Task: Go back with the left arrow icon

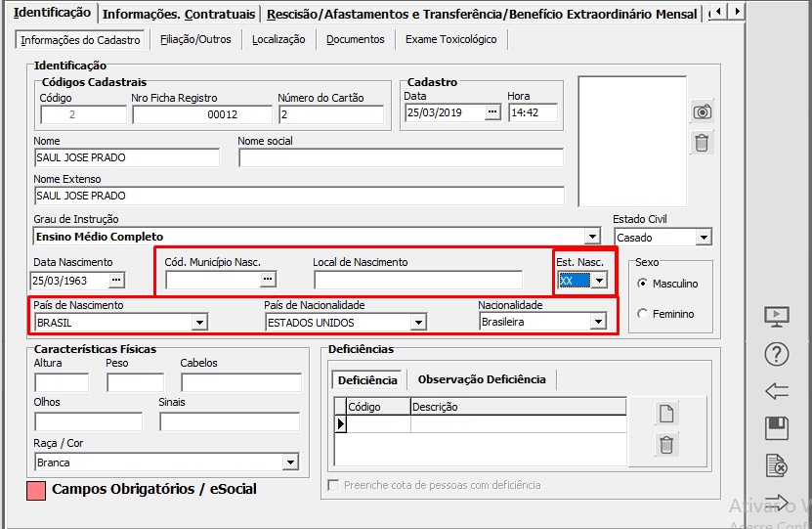Action: point(777,391)
